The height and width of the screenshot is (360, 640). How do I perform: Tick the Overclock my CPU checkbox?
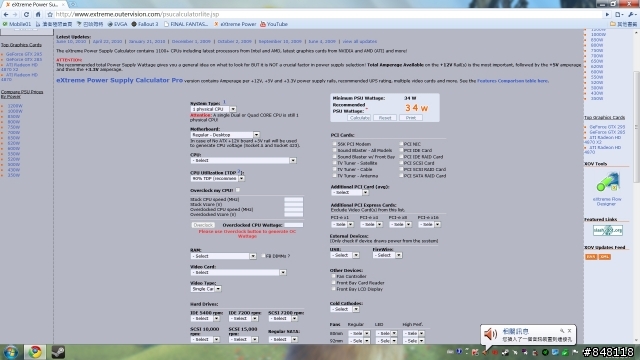coord(238,190)
